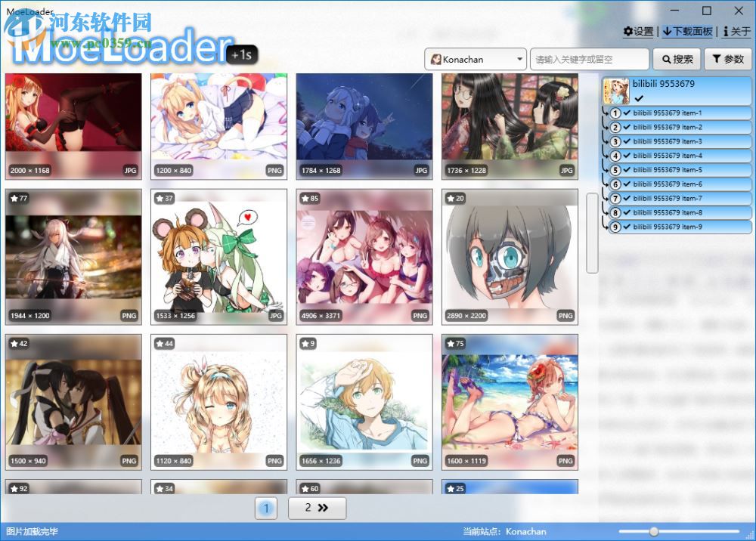Click the star 44 score badge
This screenshot has height=541, width=756.
(164, 344)
